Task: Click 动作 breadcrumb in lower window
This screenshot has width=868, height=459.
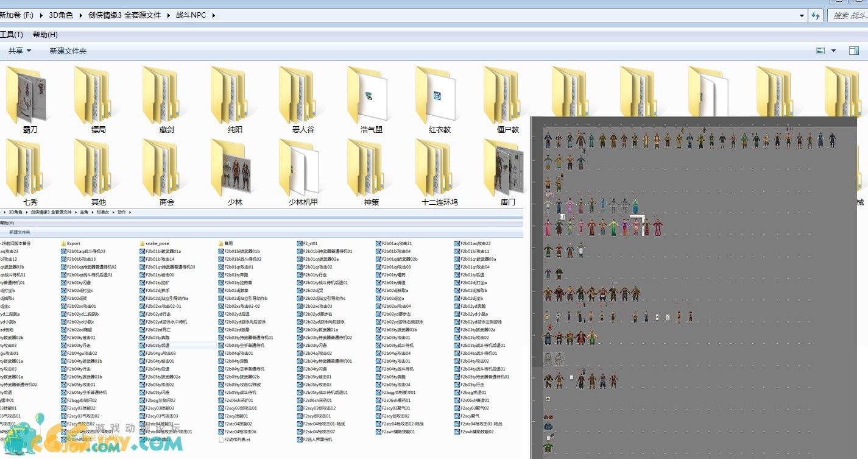Action: 122,212
